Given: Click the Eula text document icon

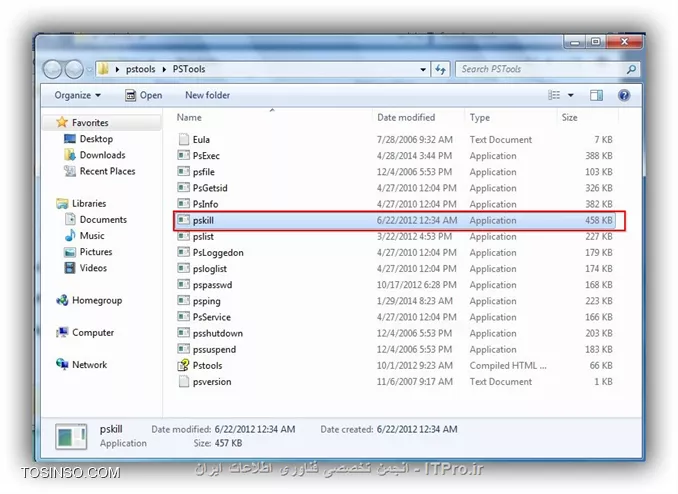Looking at the screenshot, I should 184,139.
